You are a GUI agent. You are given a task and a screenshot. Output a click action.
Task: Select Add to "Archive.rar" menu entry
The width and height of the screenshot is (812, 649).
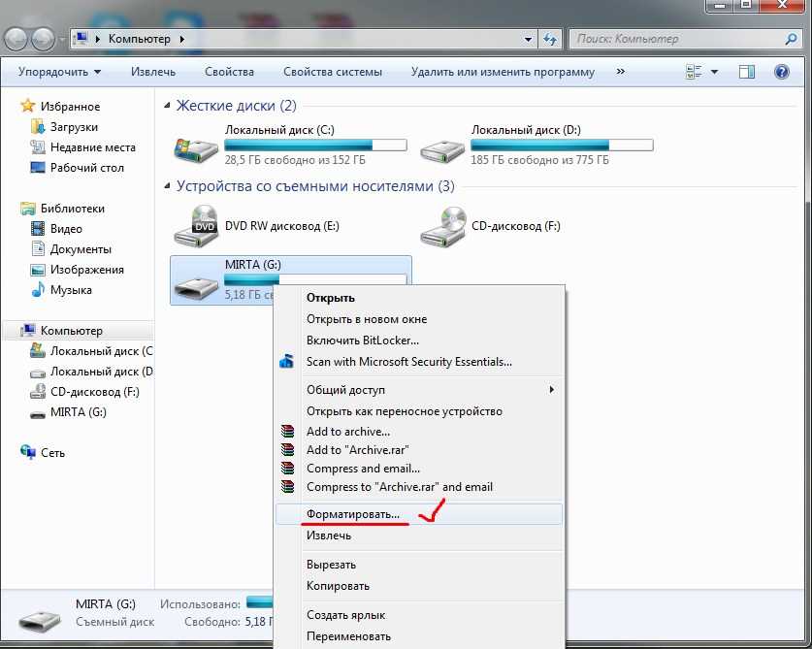[x=357, y=450]
